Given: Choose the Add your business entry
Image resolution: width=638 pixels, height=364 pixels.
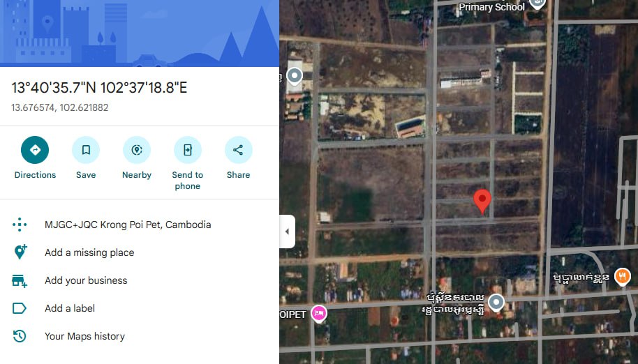Looking at the screenshot, I should click(86, 280).
